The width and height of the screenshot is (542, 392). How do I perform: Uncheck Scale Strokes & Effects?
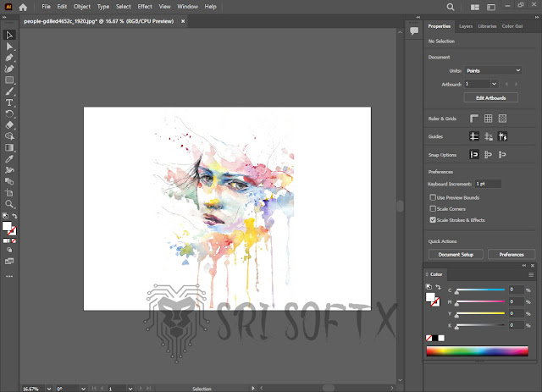[433, 220]
